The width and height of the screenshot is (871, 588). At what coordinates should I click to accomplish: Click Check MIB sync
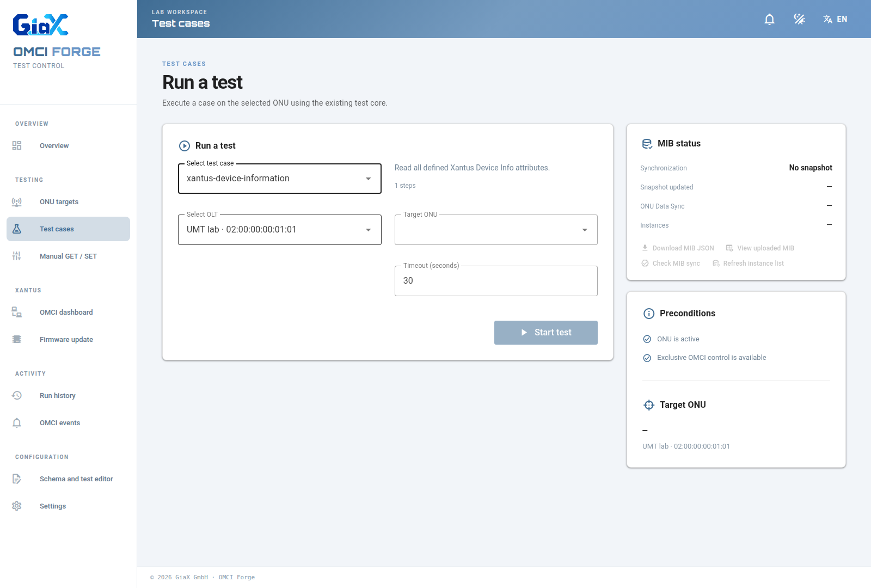tap(671, 264)
